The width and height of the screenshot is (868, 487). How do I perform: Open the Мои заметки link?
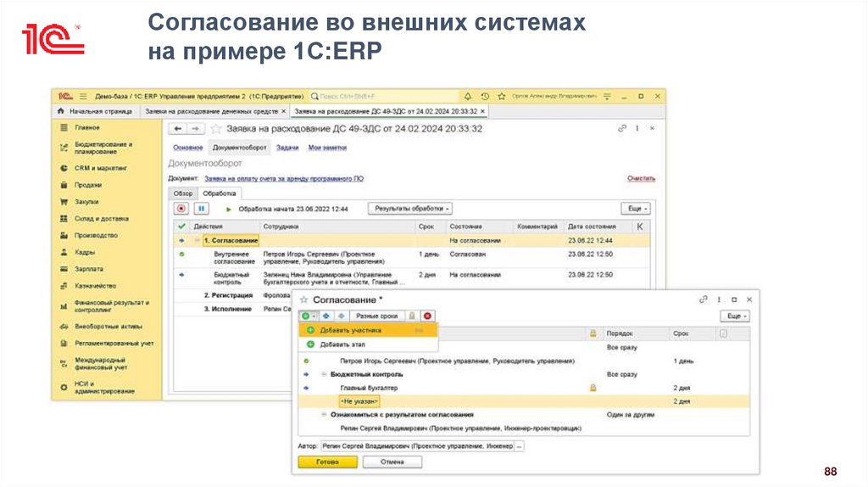click(327, 148)
